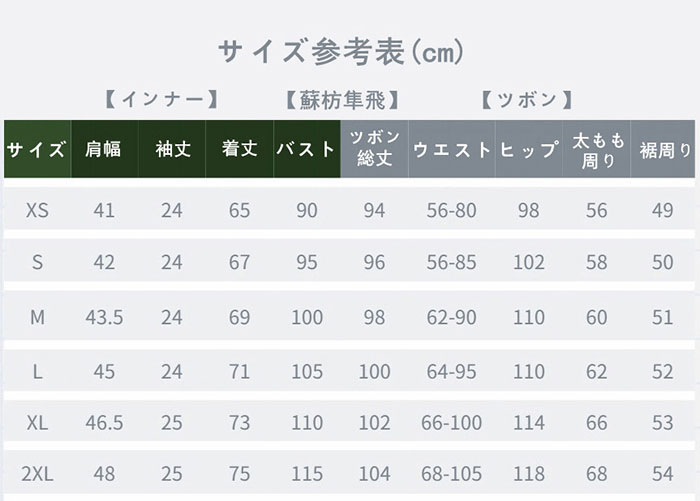Select the 肩幅 column header
Viewport: 700px width, 501px height.
coord(104,150)
